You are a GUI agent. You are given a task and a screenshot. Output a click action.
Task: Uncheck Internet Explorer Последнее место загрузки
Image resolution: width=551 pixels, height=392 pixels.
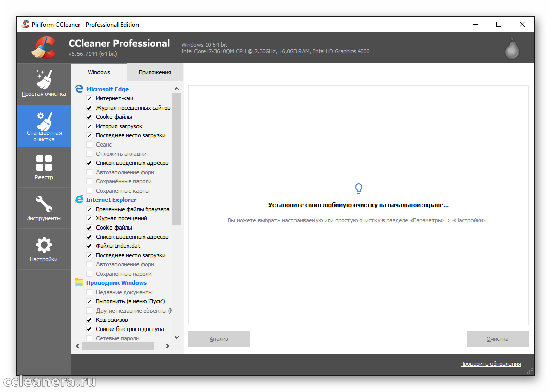pos(89,255)
